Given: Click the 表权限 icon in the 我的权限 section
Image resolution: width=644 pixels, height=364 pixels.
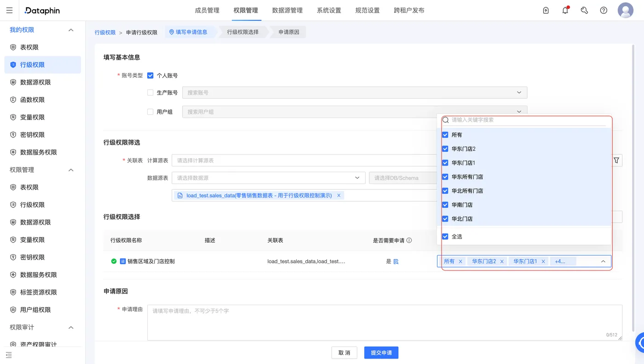Looking at the screenshot, I should [13, 47].
